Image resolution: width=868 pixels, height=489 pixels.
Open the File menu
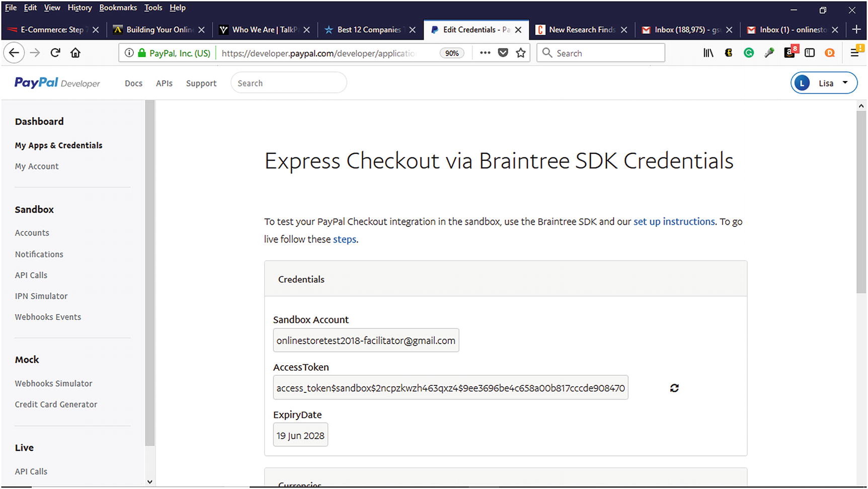pyautogui.click(x=11, y=8)
